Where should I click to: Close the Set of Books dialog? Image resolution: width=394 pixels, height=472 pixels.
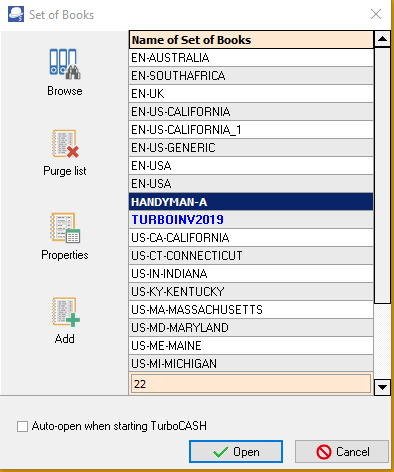click(376, 14)
